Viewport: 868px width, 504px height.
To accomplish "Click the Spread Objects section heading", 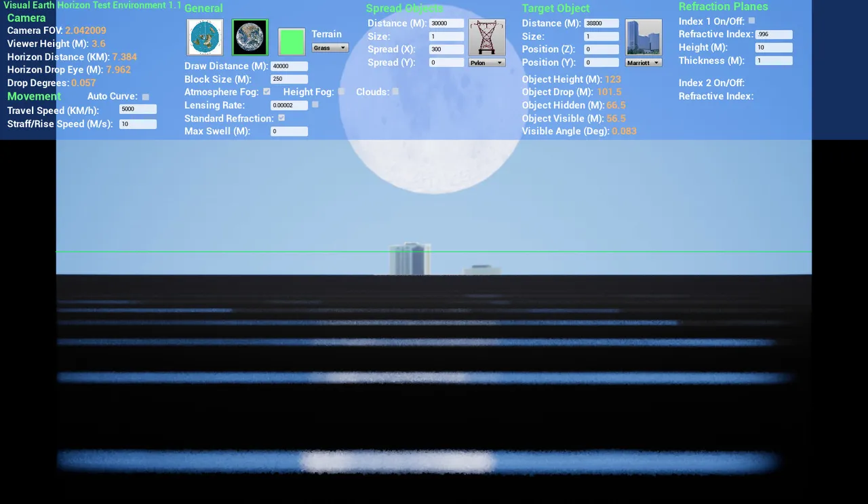I will [404, 8].
